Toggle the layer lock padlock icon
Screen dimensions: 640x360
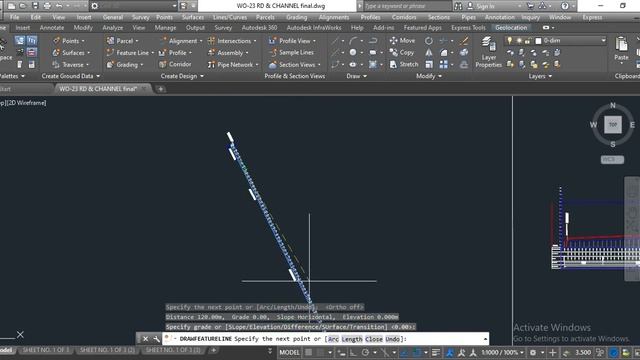(x=527, y=40)
